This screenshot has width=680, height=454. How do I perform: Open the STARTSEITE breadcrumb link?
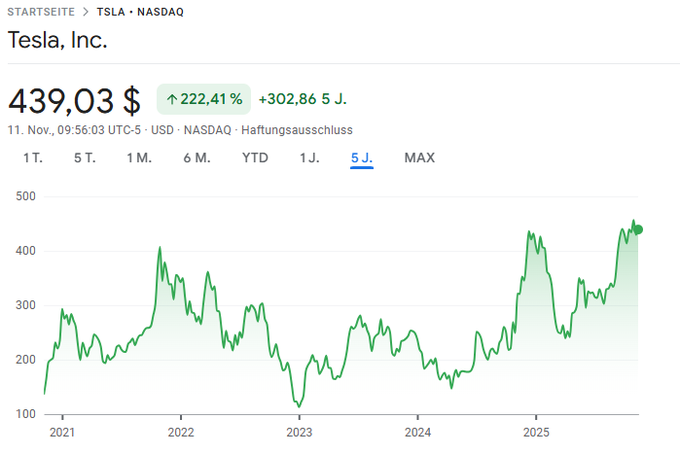[41, 12]
